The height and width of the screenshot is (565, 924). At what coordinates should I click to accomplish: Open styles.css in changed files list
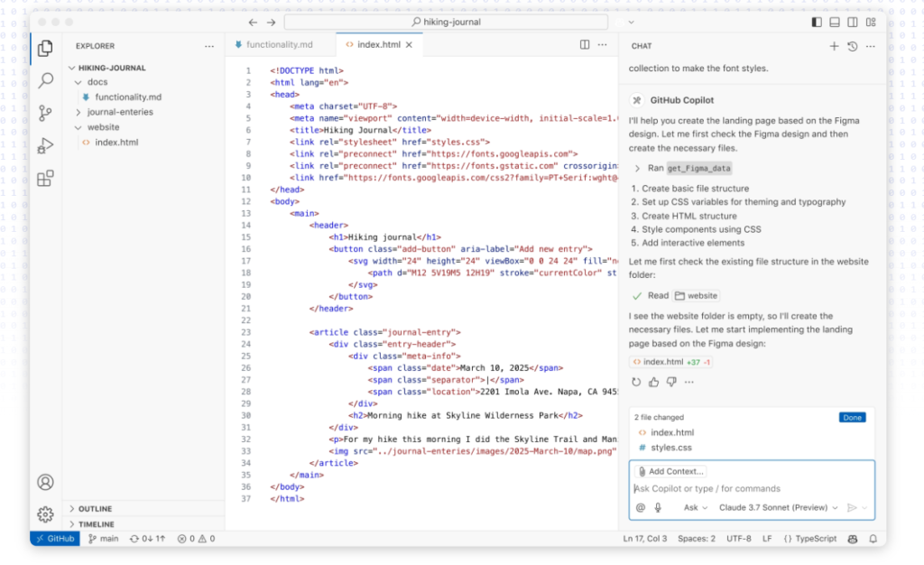click(671, 448)
